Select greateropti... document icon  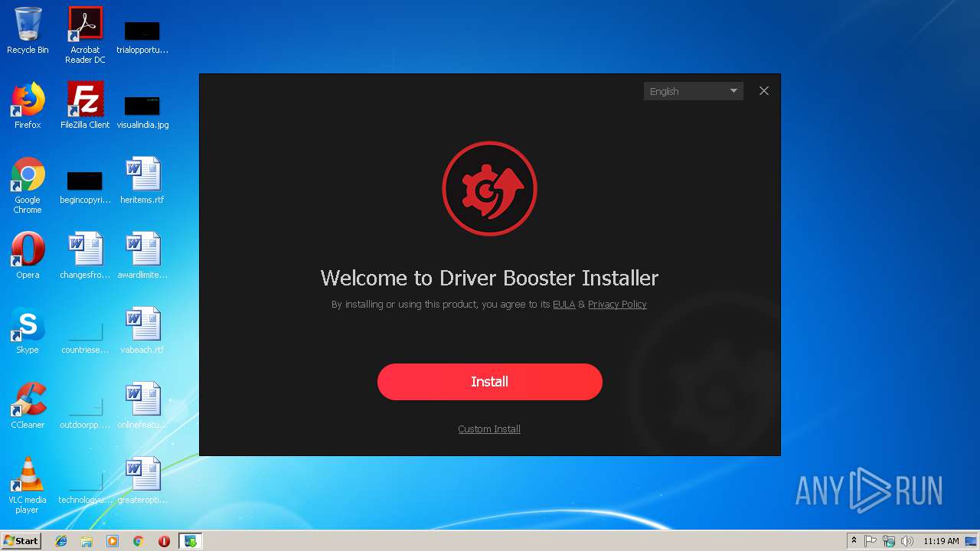coord(142,481)
